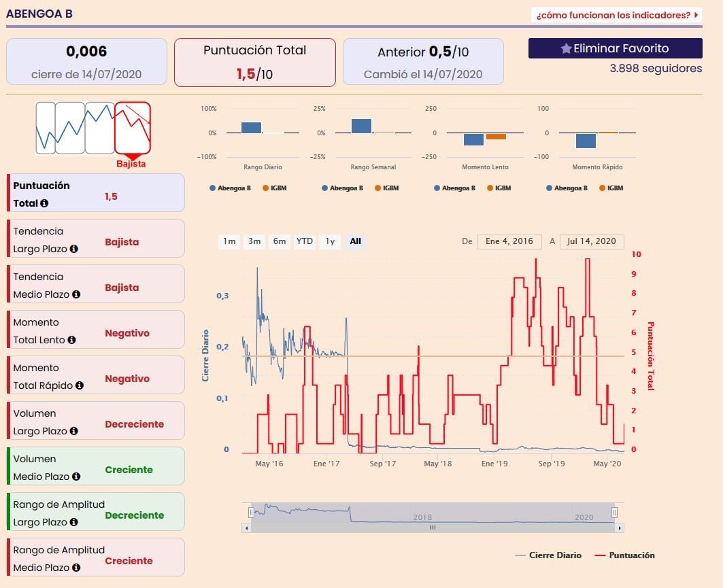This screenshot has width=723, height=588.
Task: Toggle the Abengoa B series in Momento Rápido
Action: (567, 188)
